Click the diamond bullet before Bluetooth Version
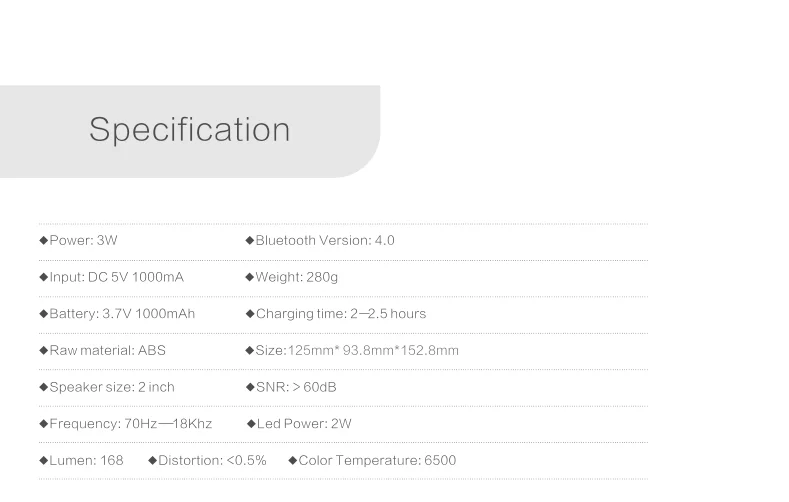789x502 pixels. click(250, 240)
